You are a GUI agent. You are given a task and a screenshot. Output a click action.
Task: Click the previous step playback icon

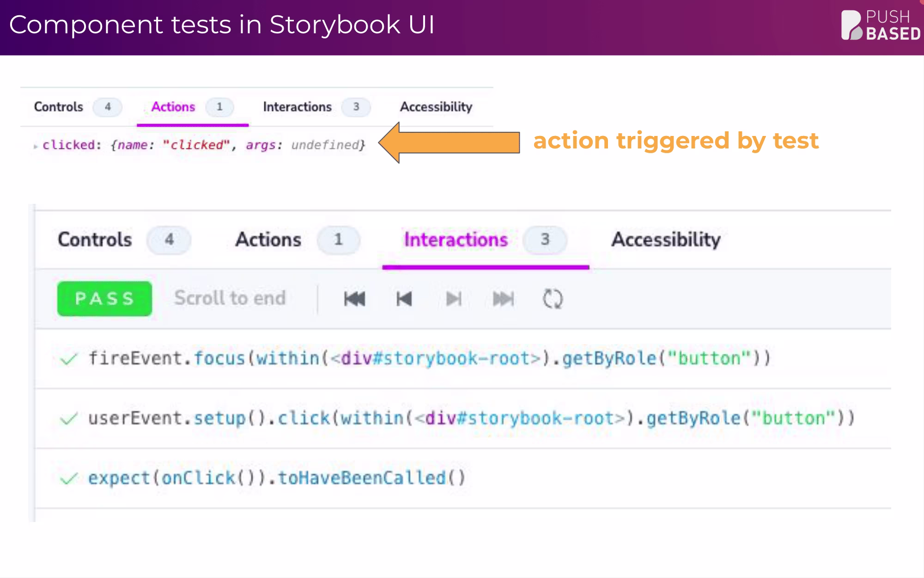[404, 299]
